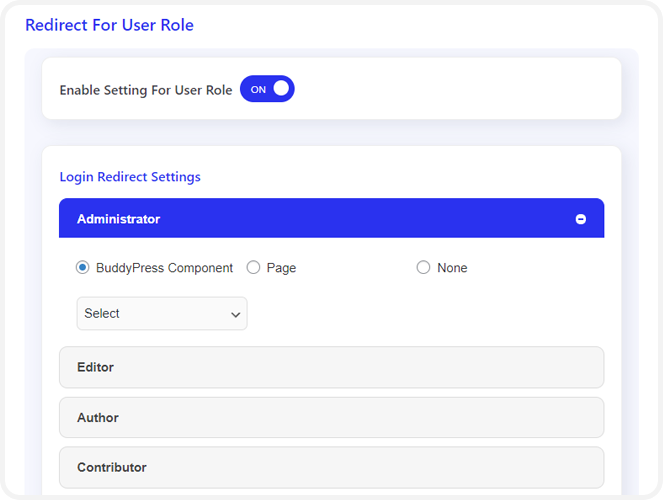Select the None radio option
Image resolution: width=663 pixels, height=500 pixels.
coord(423,268)
